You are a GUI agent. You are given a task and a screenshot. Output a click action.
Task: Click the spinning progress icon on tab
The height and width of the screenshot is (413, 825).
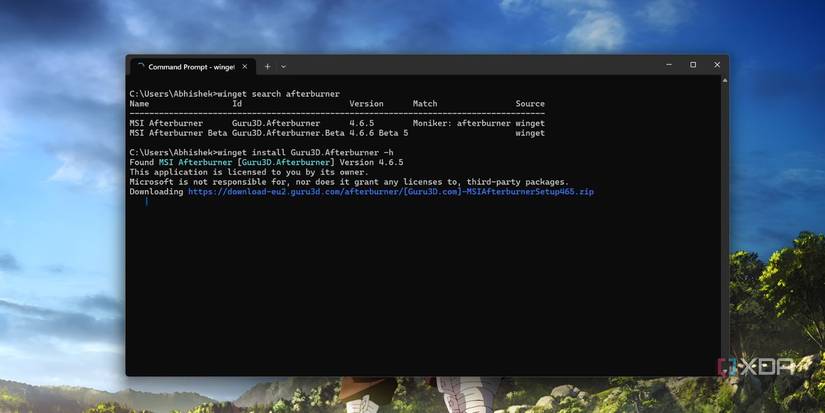tap(140, 67)
